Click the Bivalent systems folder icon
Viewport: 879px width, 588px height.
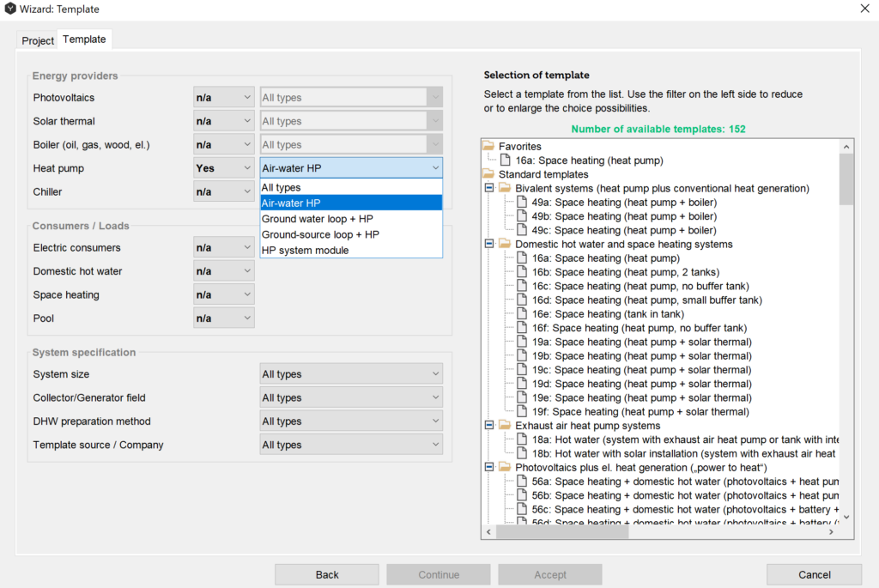click(505, 188)
